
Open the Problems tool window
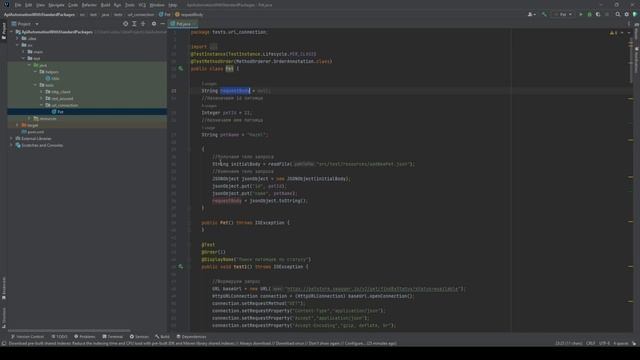pos(84,337)
